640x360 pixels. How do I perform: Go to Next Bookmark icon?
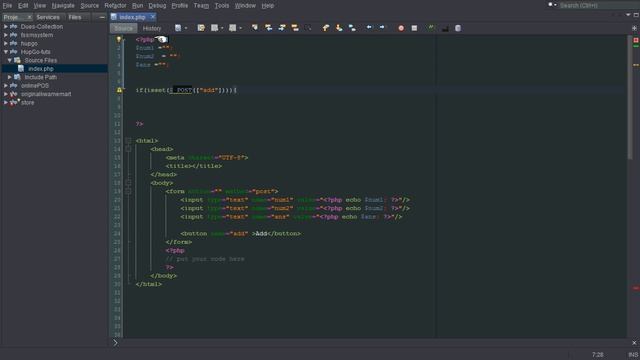pos(339,28)
